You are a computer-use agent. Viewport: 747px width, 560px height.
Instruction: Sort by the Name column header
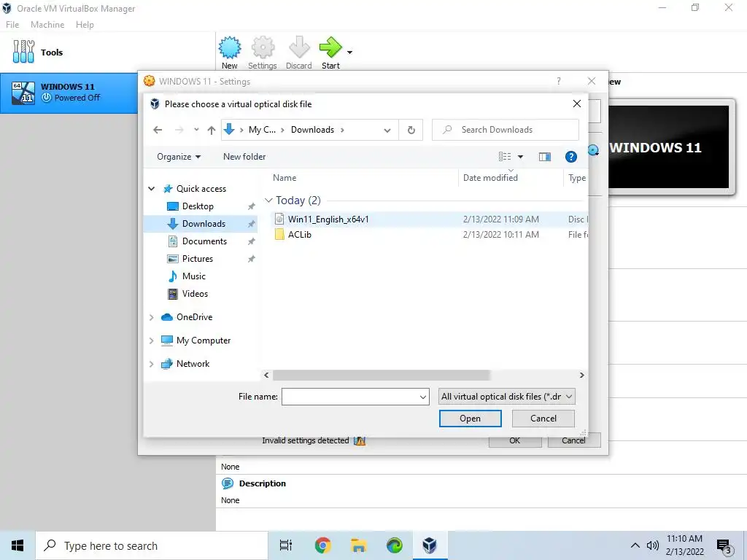tap(285, 178)
